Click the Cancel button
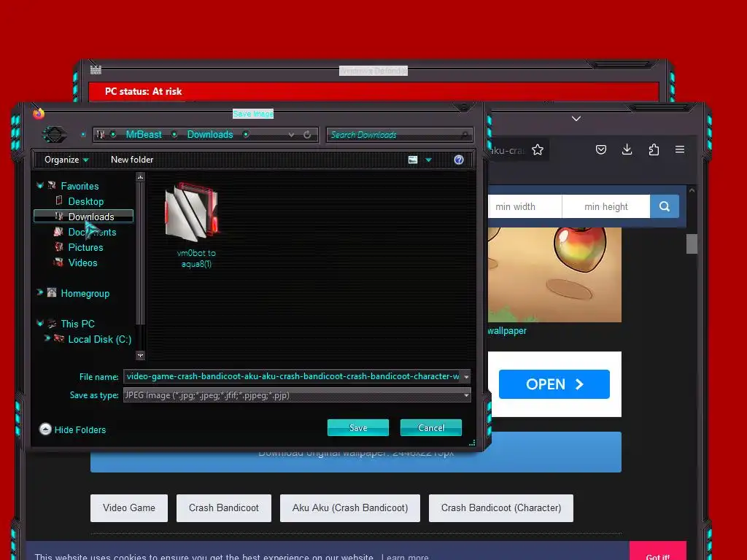Viewport: 747px width, 560px height. [431, 427]
